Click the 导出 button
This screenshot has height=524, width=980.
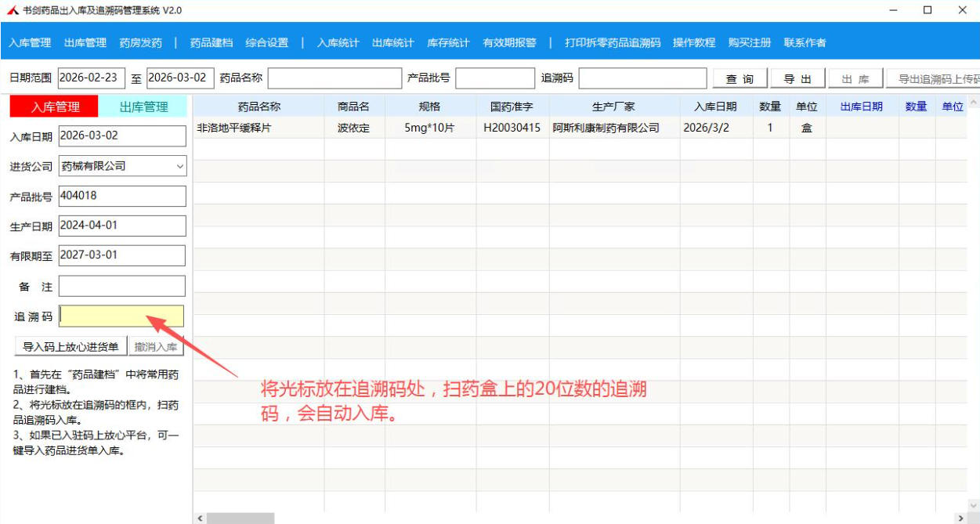798,79
